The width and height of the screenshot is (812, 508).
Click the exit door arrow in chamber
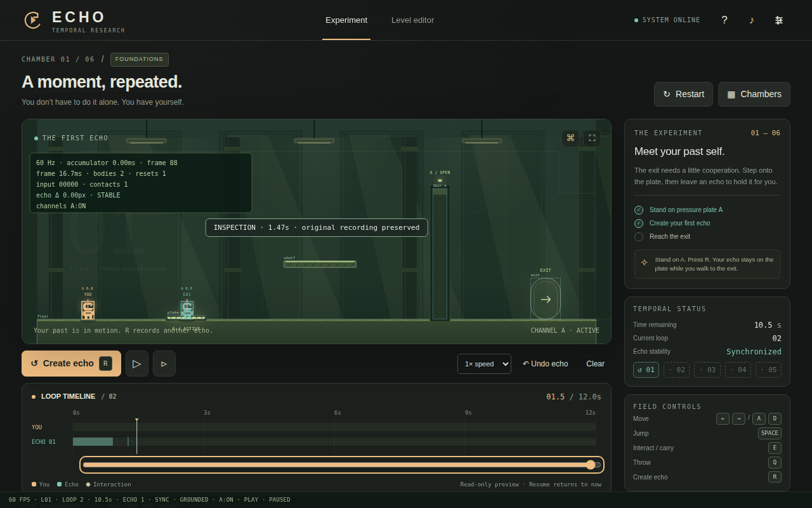546,299
